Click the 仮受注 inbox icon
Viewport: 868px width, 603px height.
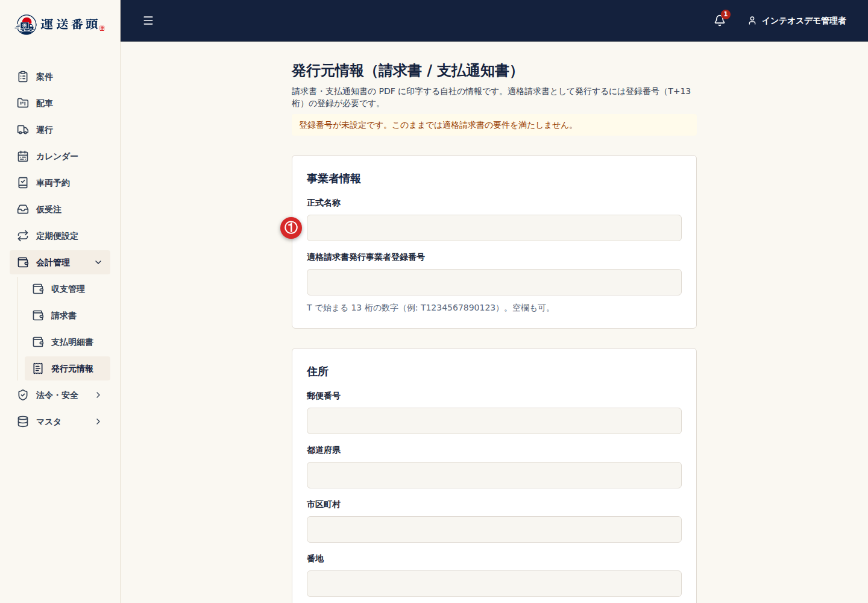(23, 209)
